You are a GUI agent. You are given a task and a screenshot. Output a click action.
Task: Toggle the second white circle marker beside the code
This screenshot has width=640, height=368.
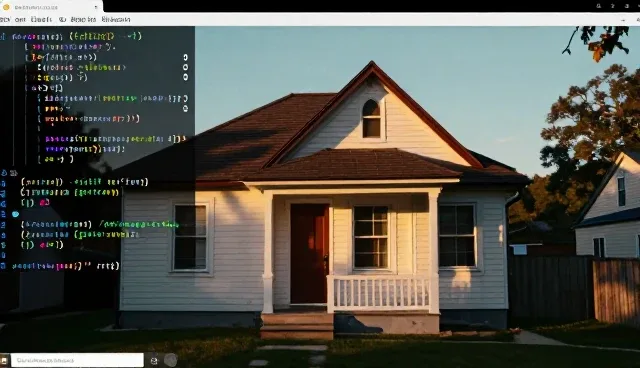[x=186, y=67]
